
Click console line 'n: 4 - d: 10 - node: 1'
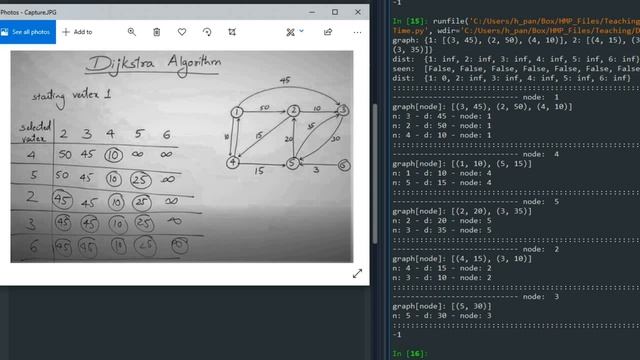coord(442,135)
